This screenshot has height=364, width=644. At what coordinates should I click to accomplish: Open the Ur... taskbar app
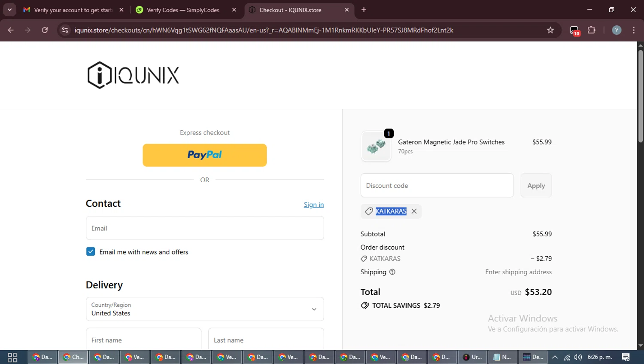click(x=472, y=357)
